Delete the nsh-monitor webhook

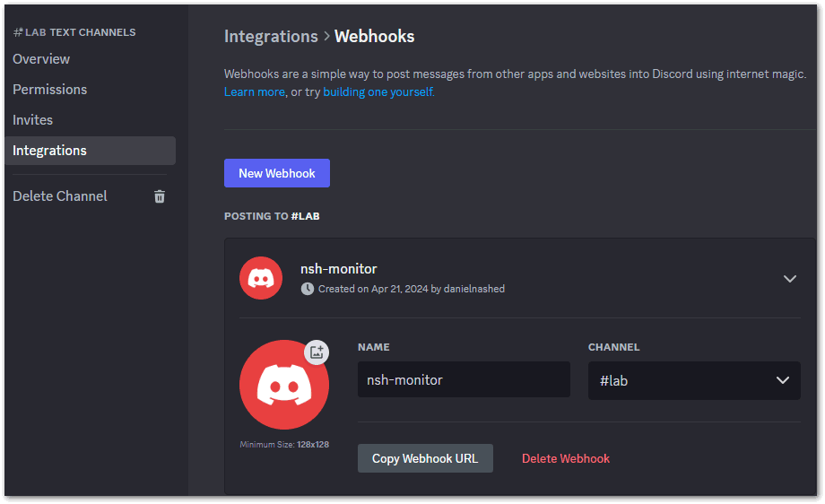[x=566, y=459]
